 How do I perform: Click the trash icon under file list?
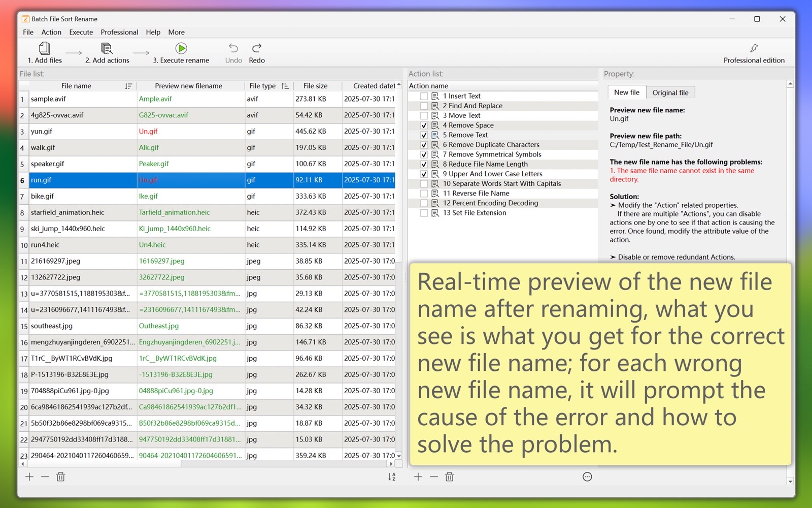coord(61,477)
